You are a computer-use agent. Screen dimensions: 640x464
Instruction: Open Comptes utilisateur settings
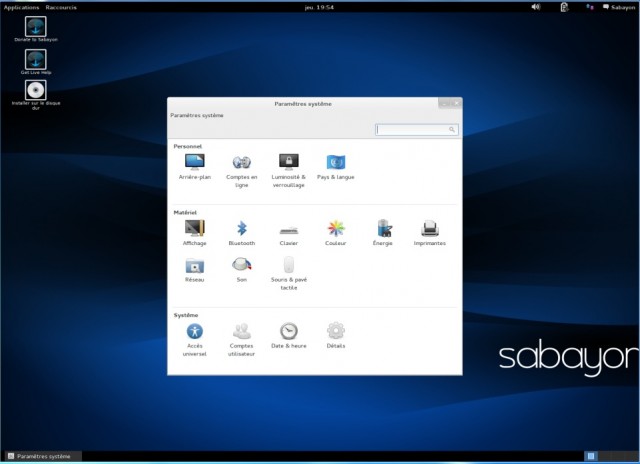(242, 340)
